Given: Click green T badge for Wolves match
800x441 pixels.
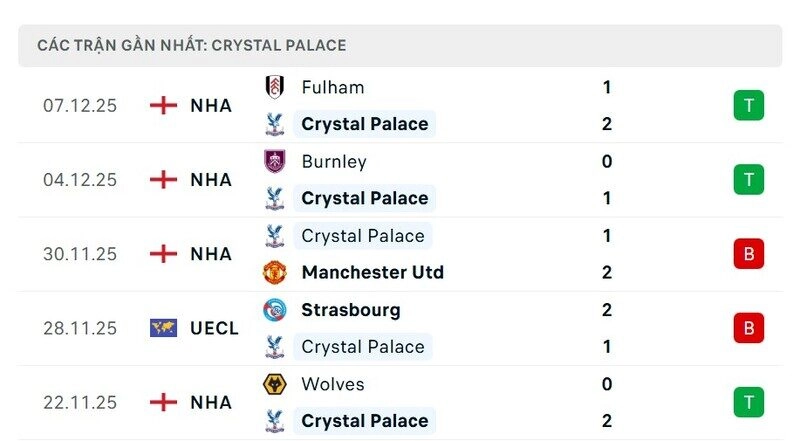Looking at the screenshot, I should [x=748, y=402].
